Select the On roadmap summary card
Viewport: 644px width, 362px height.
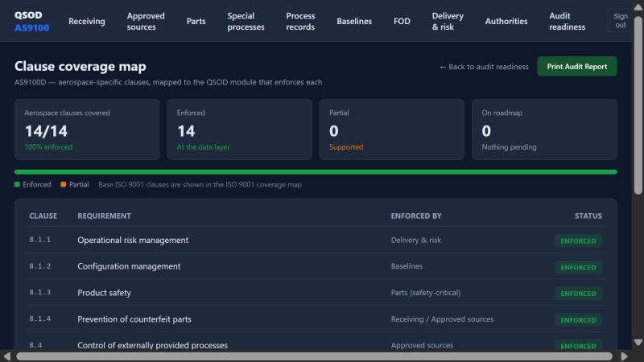tap(544, 130)
